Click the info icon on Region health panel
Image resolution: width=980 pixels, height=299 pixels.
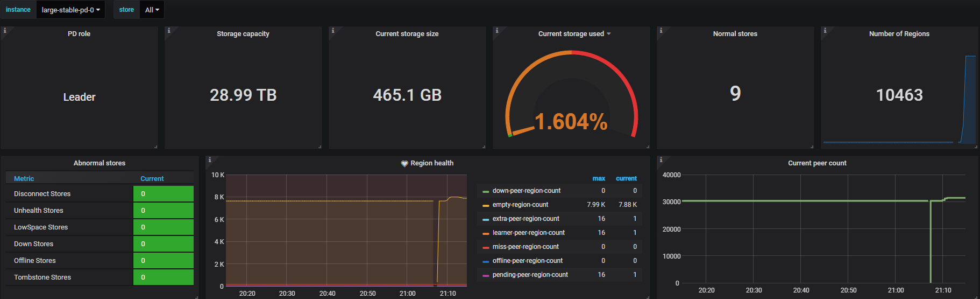pos(210,160)
